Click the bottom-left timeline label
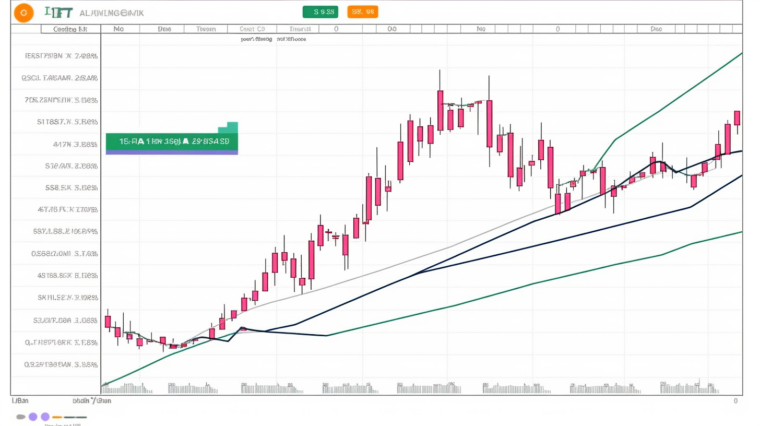This screenshot has width=760, height=426. pos(19,401)
